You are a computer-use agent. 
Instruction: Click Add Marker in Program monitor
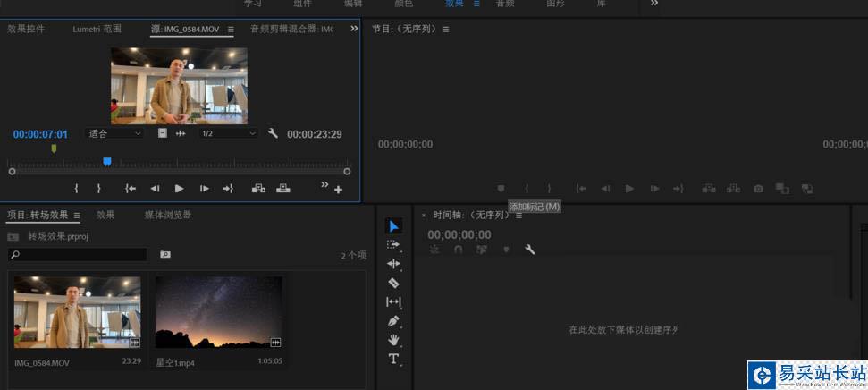pyautogui.click(x=501, y=189)
